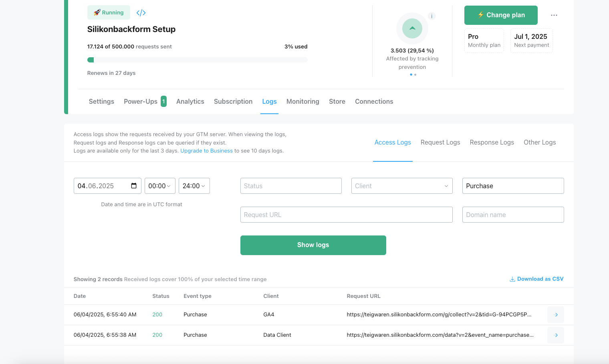
Task: Click the Event type column header
Action: coord(198,296)
